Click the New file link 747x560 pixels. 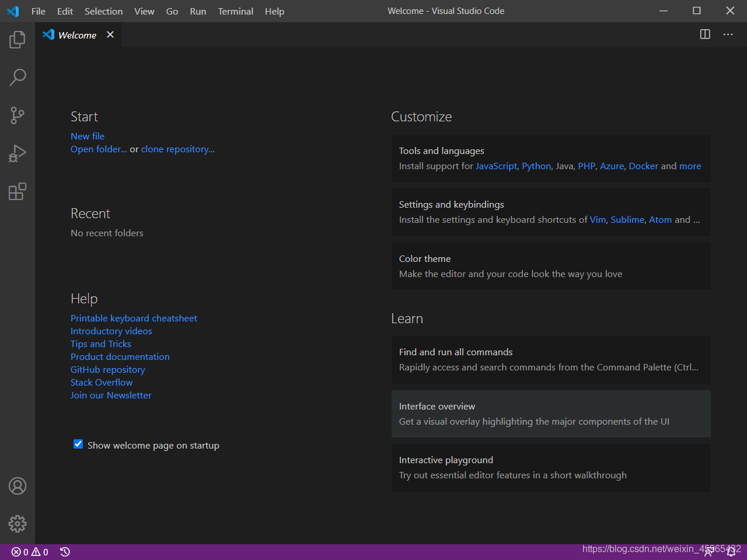point(88,136)
